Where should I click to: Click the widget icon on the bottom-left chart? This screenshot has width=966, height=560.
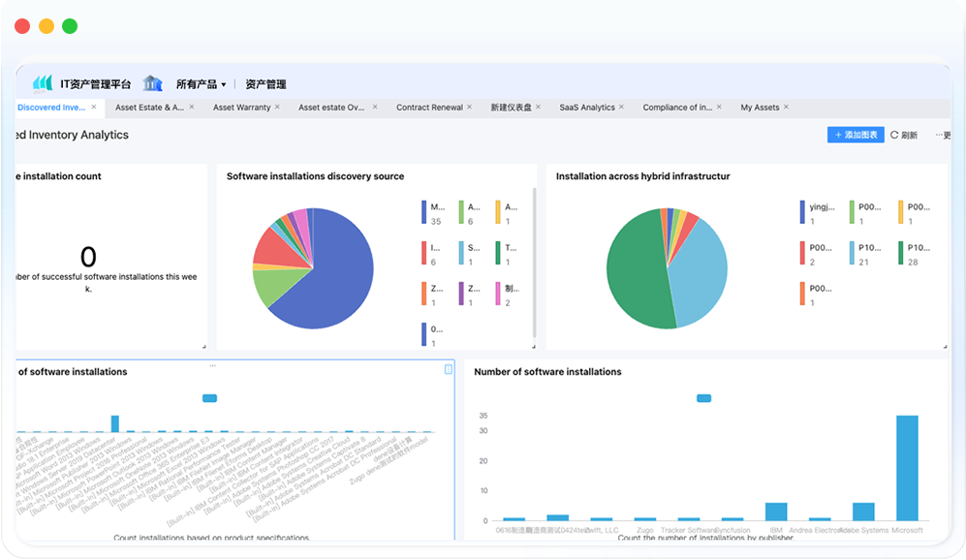pos(448,369)
